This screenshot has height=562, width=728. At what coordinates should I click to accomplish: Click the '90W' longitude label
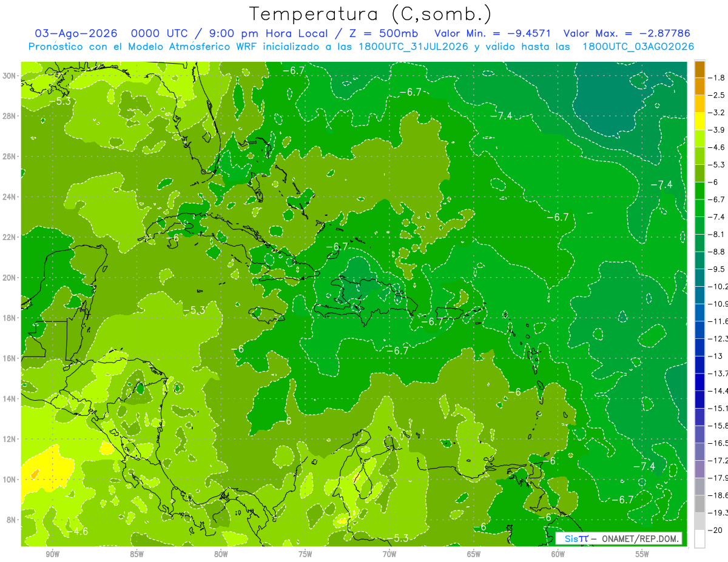tap(52, 554)
